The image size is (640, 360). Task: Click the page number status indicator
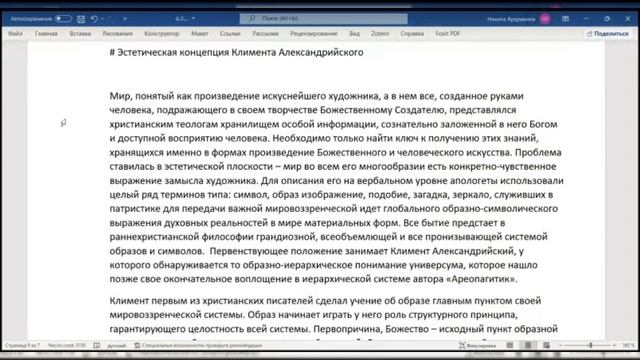(x=22, y=345)
